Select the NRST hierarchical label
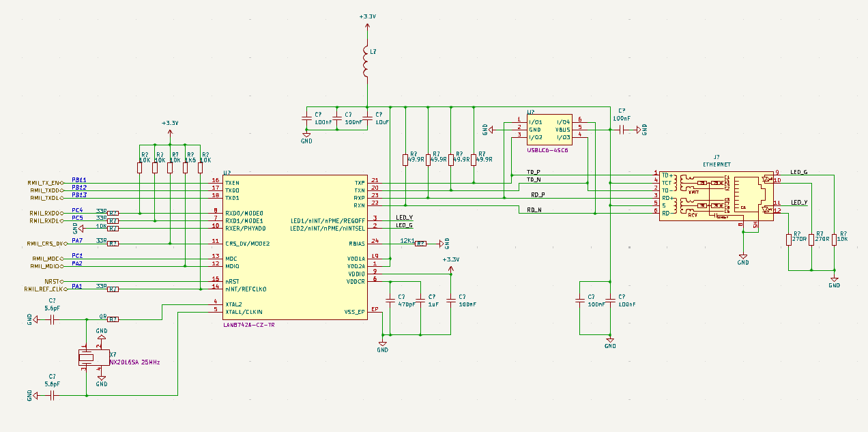 coord(53,281)
